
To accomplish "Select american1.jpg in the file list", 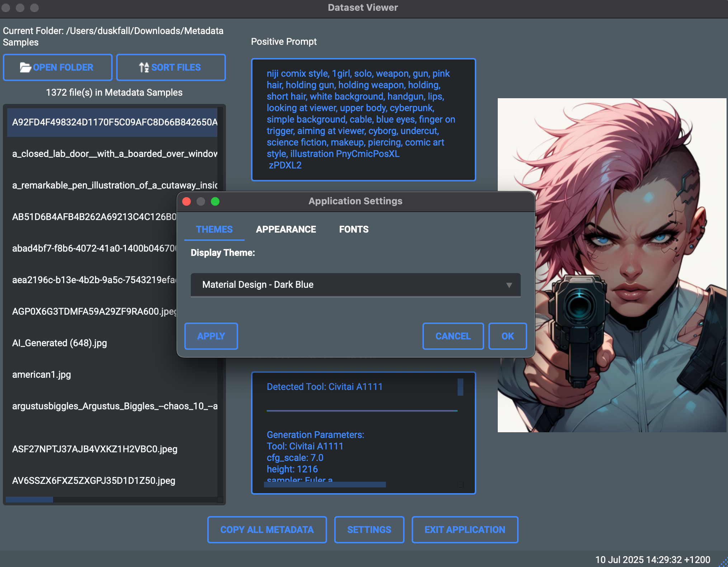I will [42, 375].
